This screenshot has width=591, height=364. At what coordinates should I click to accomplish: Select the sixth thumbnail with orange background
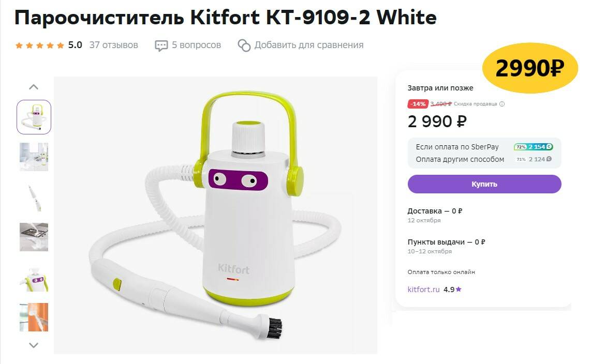coord(34,317)
